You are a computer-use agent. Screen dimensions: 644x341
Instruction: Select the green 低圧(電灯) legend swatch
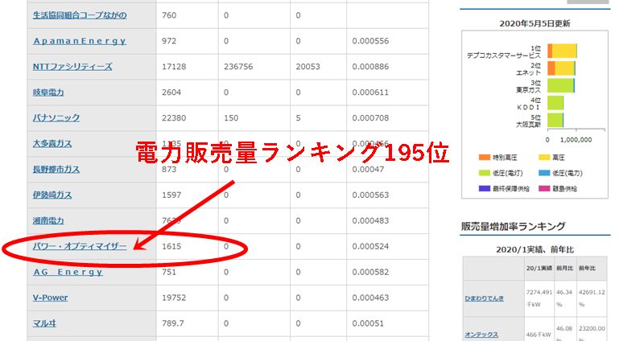(485, 173)
